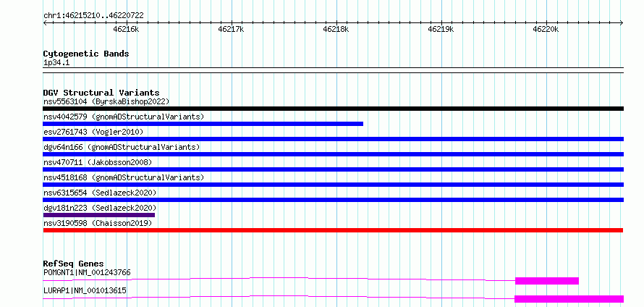This screenshot has height=307, width=644.
Task: Click the 46216k ruler tick label
Action: 127,29
